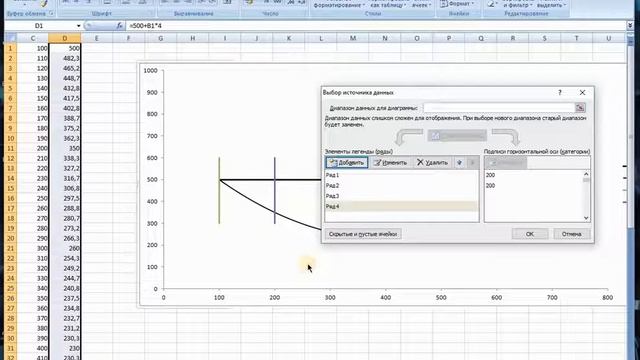The image size is (640, 360).
Task: Select cell C1 containing 100
Action: pyautogui.click(x=33, y=48)
